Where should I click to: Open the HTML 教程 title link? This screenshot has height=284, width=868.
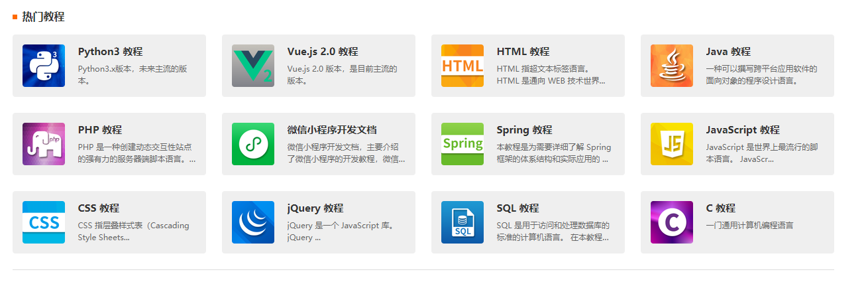point(523,52)
